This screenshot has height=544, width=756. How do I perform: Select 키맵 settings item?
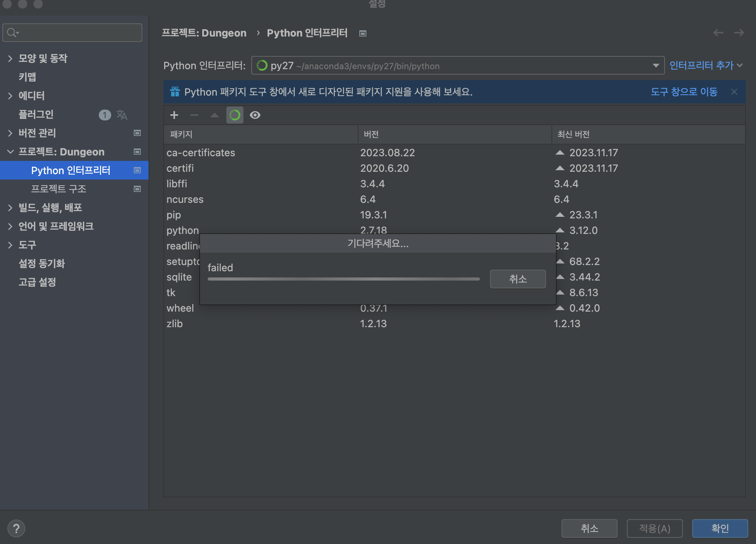27,77
